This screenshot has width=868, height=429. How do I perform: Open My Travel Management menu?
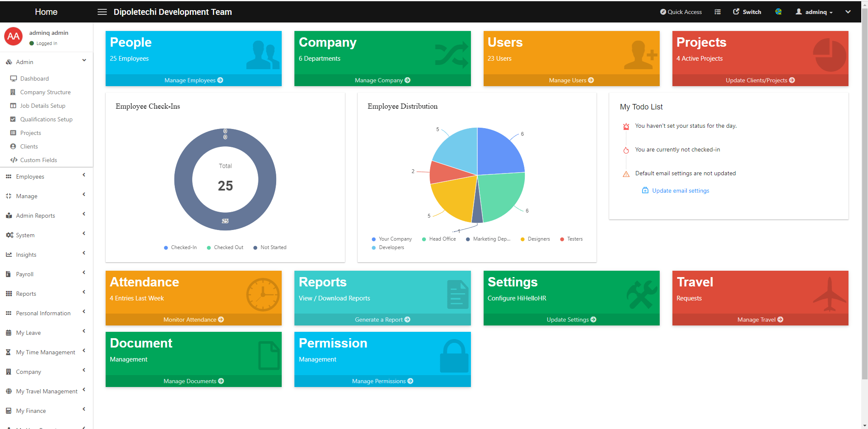[47, 391]
